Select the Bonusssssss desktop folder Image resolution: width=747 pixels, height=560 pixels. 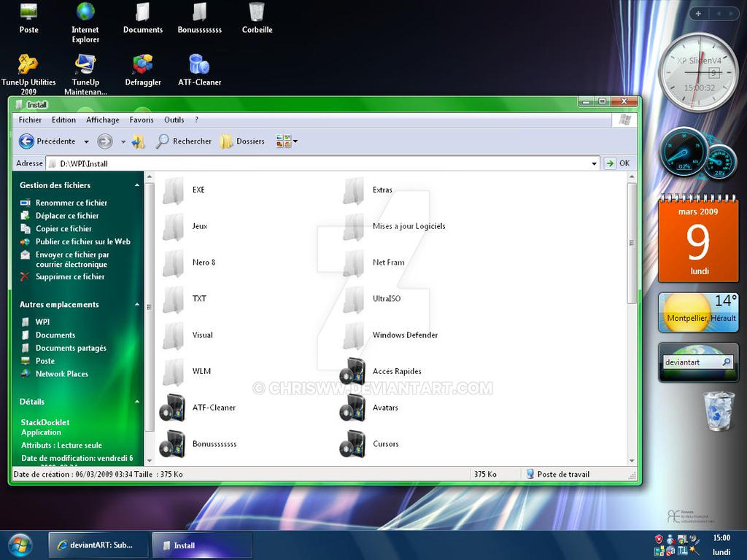click(x=200, y=17)
